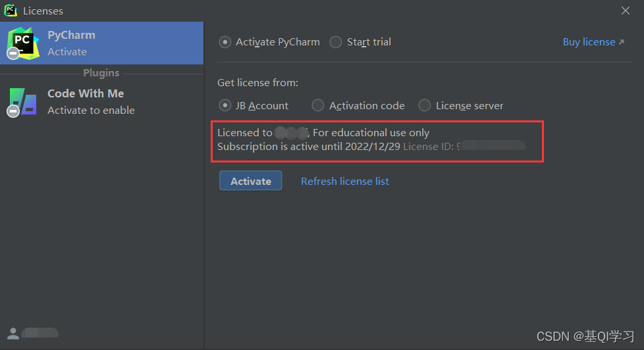The width and height of the screenshot is (644, 350).
Task: Click the user account avatar icon
Action: click(x=13, y=334)
